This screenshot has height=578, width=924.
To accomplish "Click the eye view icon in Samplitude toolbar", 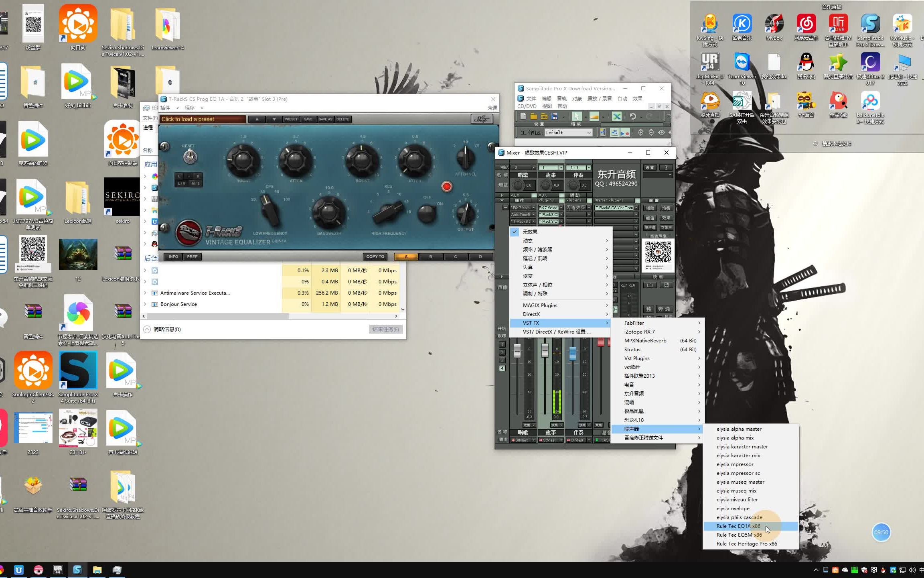I will tap(661, 132).
